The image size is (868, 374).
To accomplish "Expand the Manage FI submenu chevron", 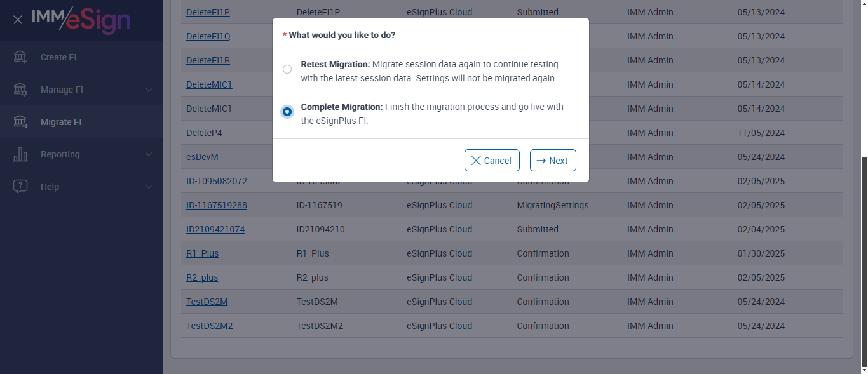I will pyautogui.click(x=149, y=90).
